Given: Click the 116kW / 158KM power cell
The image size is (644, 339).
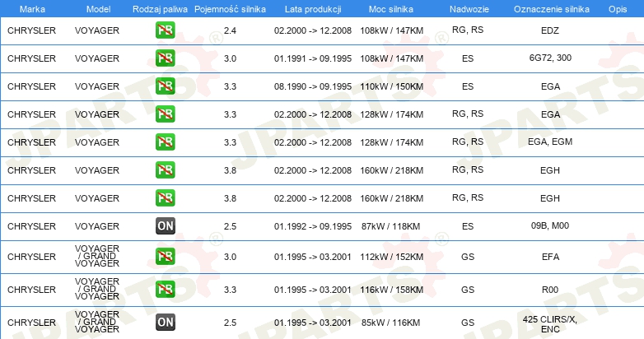Looking at the screenshot, I should click(391, 290).
